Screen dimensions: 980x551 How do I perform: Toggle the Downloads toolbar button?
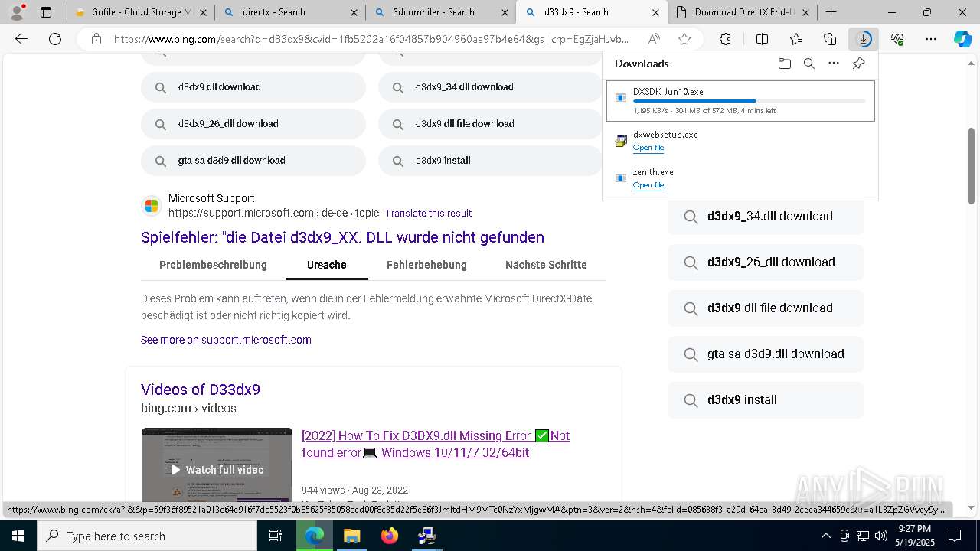864,39
